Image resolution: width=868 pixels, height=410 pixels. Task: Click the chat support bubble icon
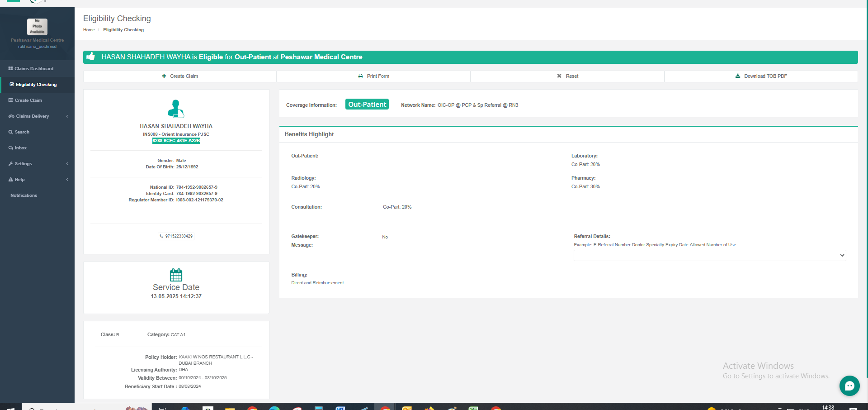[849, 386]
